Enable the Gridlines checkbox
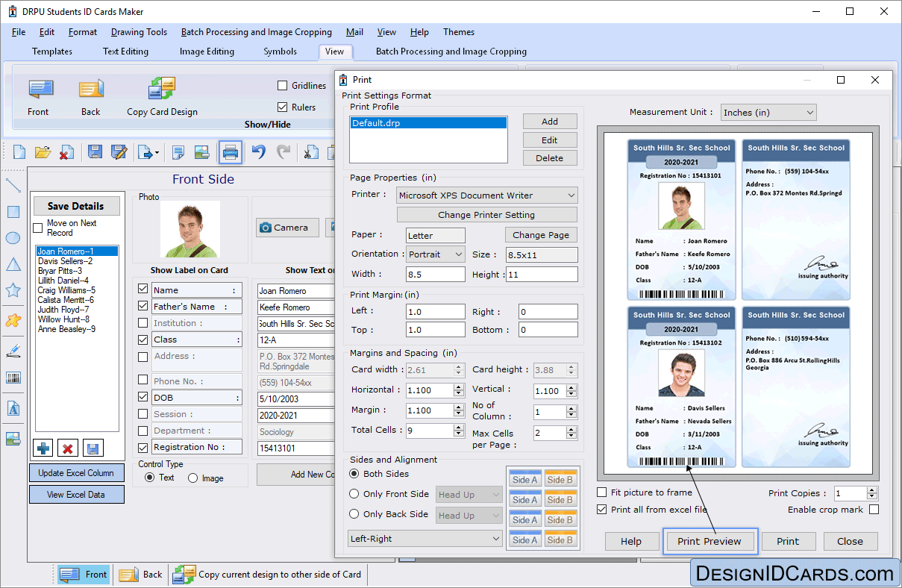The image size is (902, 588). (x=283, y=86)
